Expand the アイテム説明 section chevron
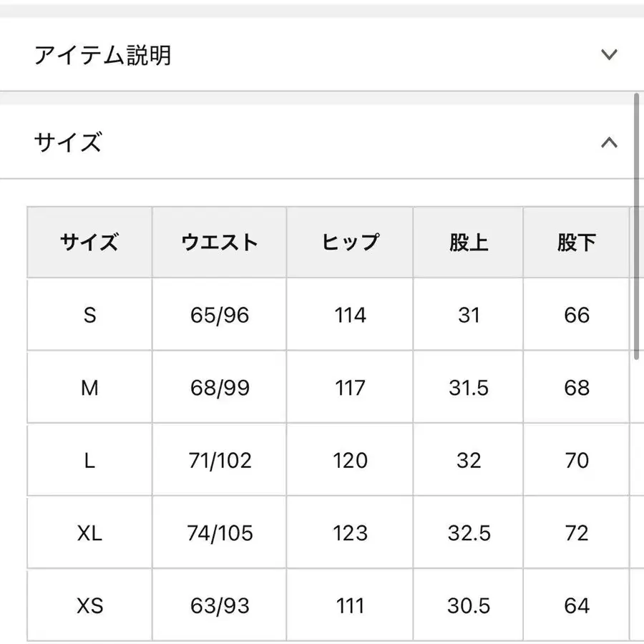 coord(609,54)
